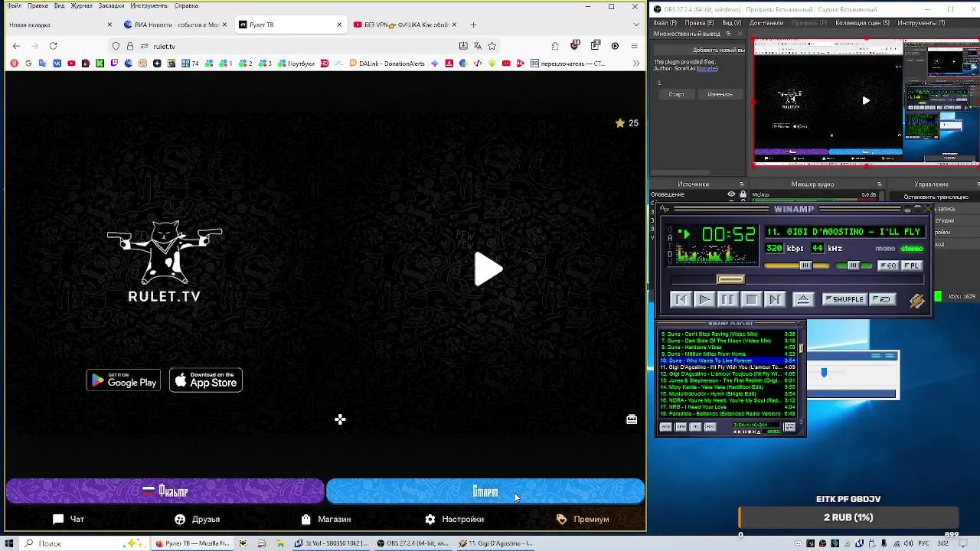980x551 pixels.
Task: Open the donate link in OBS plugin panel
Action: coord(707,69)
